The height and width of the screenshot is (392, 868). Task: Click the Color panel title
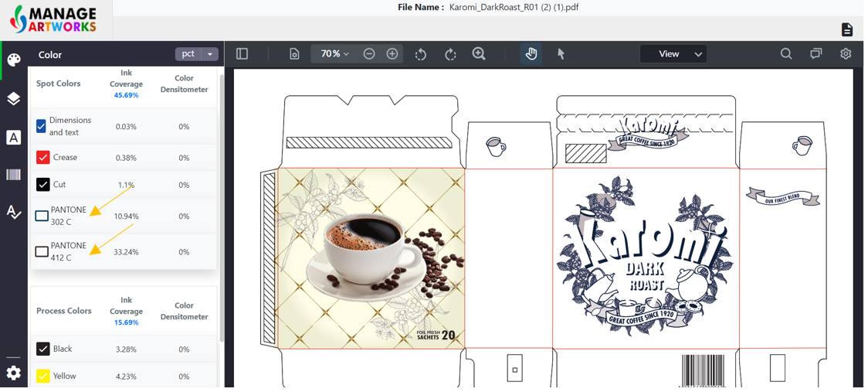50,55
